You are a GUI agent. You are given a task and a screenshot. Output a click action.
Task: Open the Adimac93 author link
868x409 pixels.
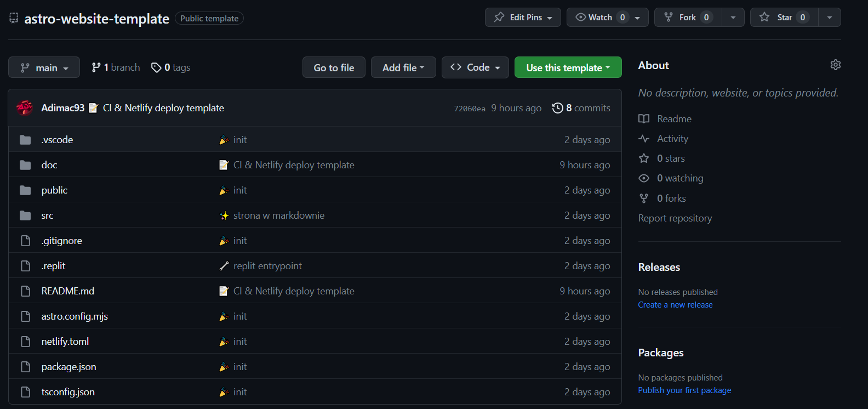(x=63, y=108)
